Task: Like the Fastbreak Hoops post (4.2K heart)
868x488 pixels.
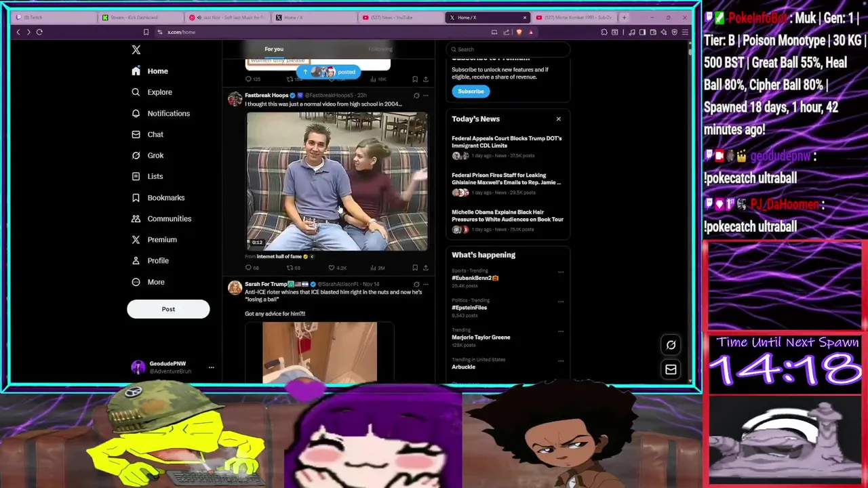Action: click(332, 268)
